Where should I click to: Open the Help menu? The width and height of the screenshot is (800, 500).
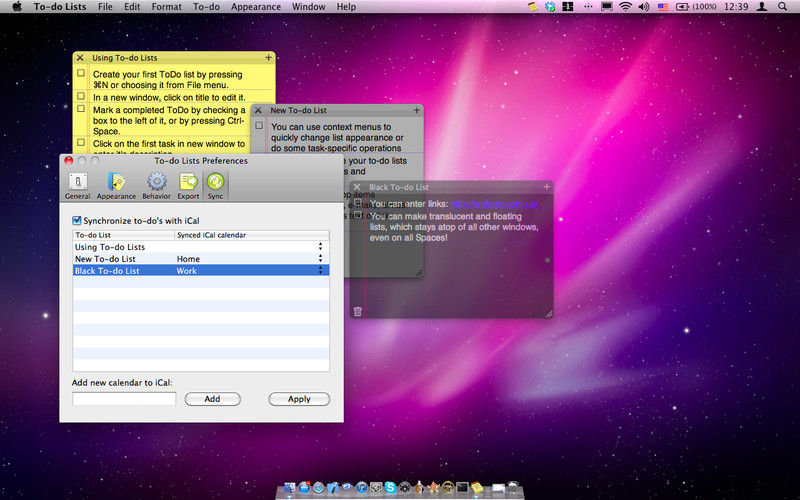point(346,7)
